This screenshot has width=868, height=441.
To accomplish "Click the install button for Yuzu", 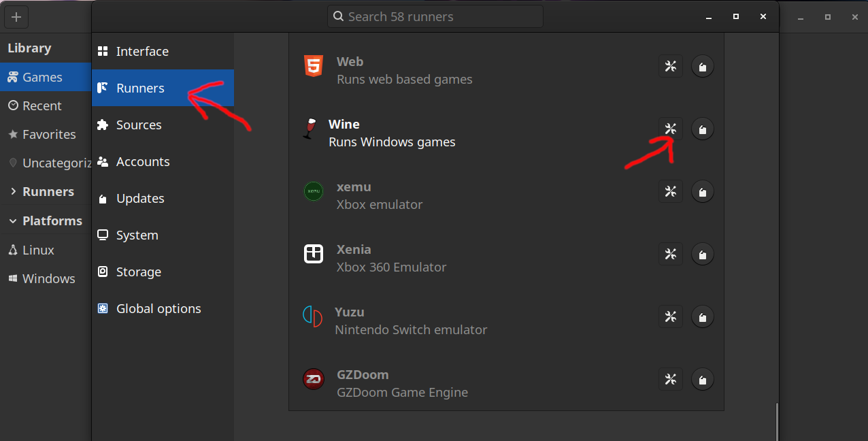I will click(703, 316).
